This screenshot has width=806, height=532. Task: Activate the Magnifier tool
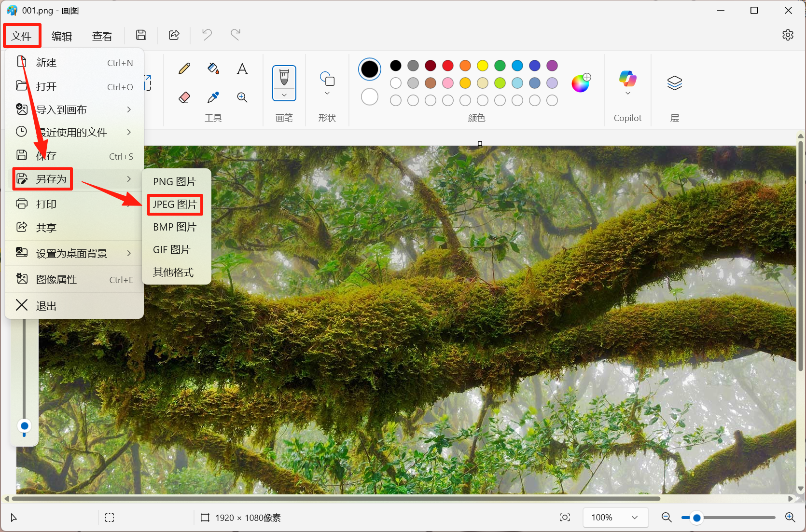(242, 97)
